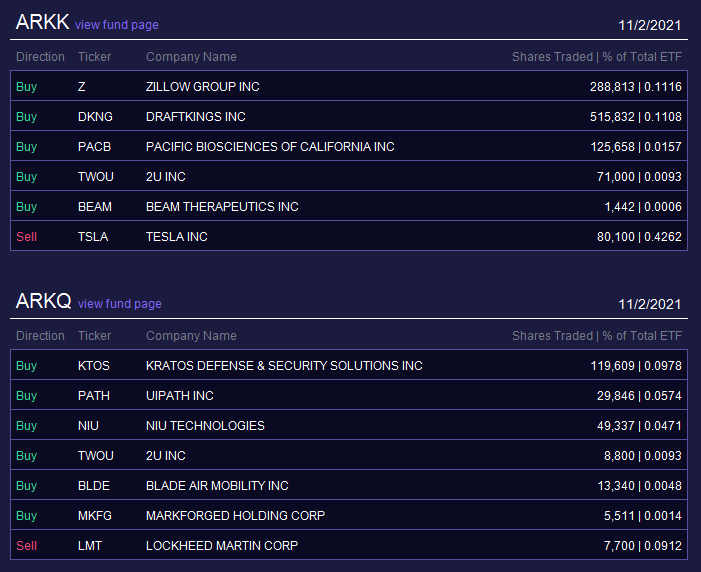The width and height of the screenshot is (701, 572).
Task: Click value 5,511 | 0.0014
Action: 643,516
